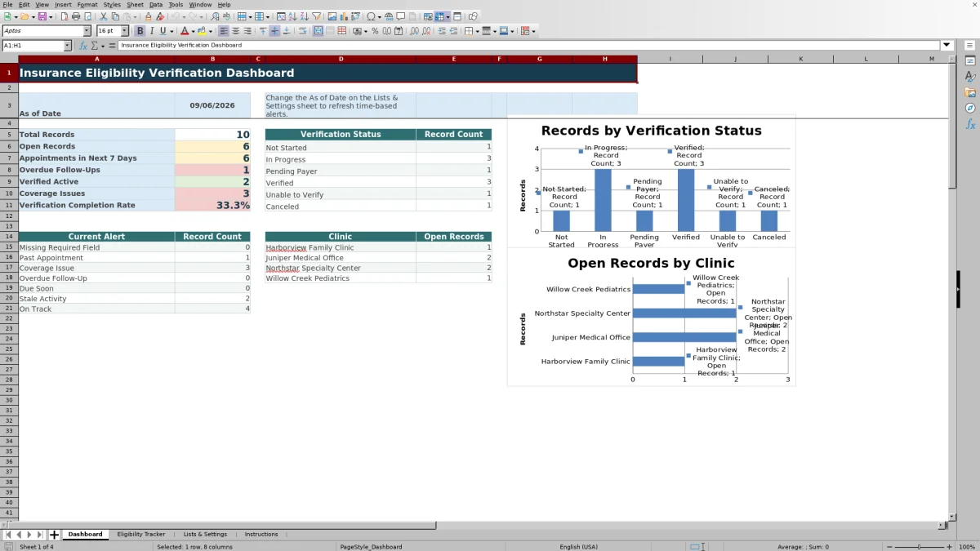Click the zoom slider in status bar

click(919, 547)
